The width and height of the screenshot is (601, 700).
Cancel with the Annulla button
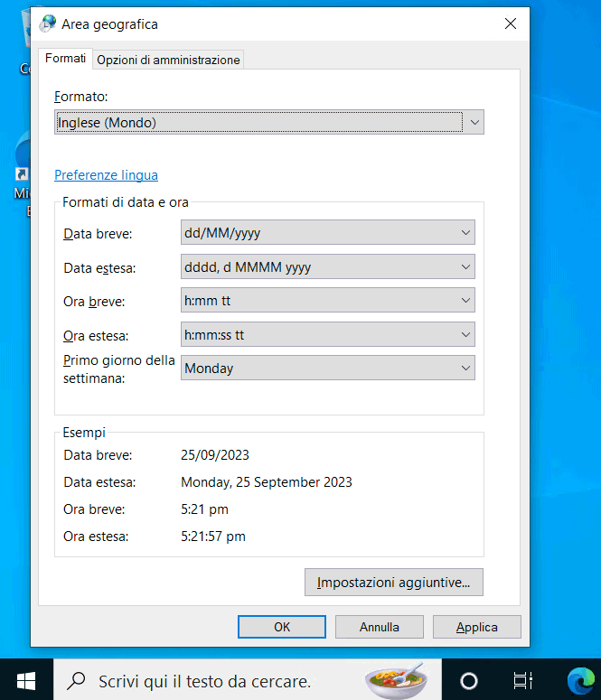[380, 627]
